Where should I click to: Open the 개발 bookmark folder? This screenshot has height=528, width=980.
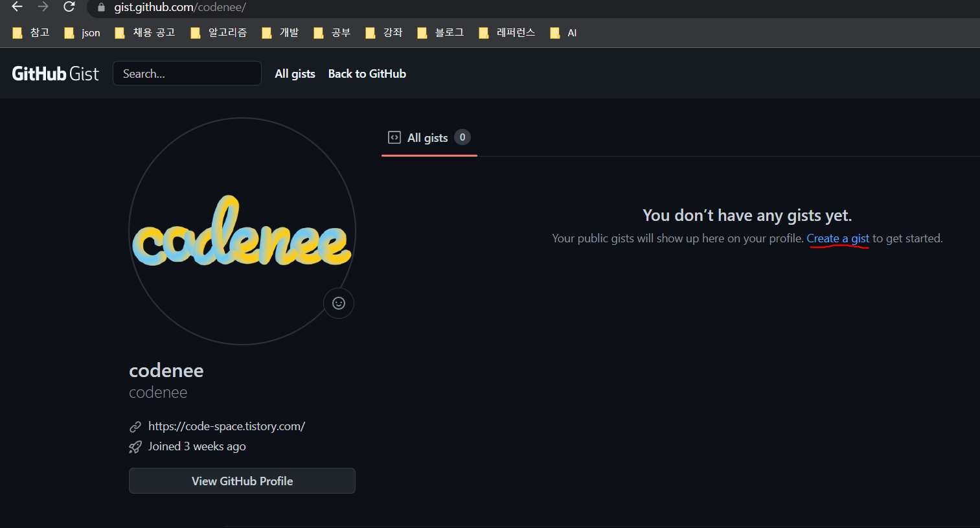(280, 33)
